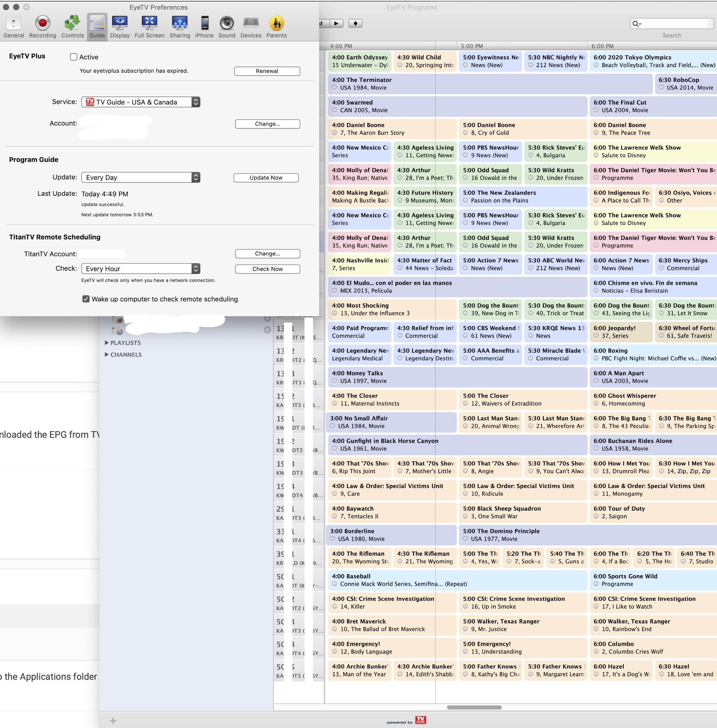Select 5:00 Eyewitness News program
Viewport: 717px width, 728px height.
[490, 61]
